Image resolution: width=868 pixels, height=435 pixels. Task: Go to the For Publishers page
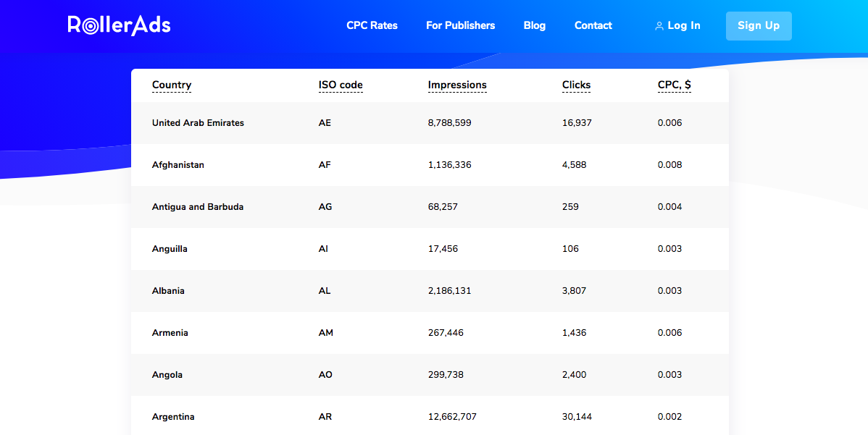(460, 25)
